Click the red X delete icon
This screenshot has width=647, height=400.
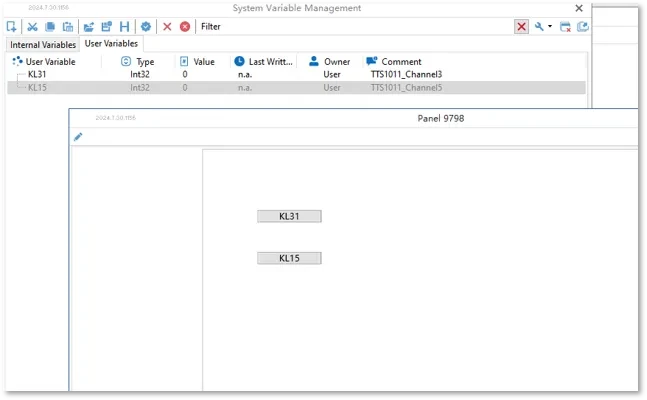pos(167,26)
